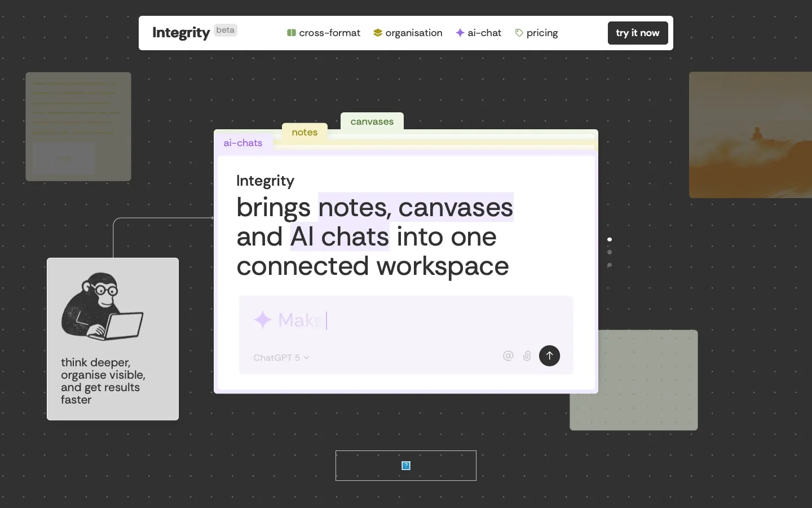Image resolution: width=812 pixels, height=508 pixels.
Task: Click the Integrity logo in the header
Action: point(181,33)
